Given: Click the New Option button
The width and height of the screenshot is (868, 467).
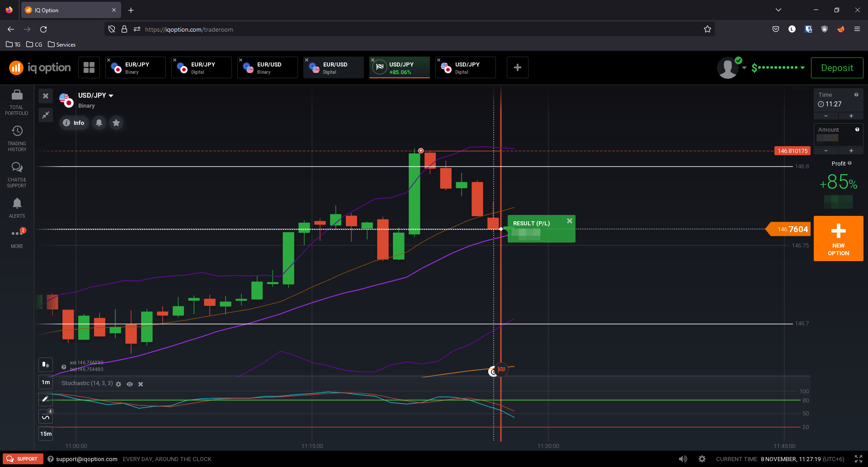Looking at the screenshot, I should 838,238.
